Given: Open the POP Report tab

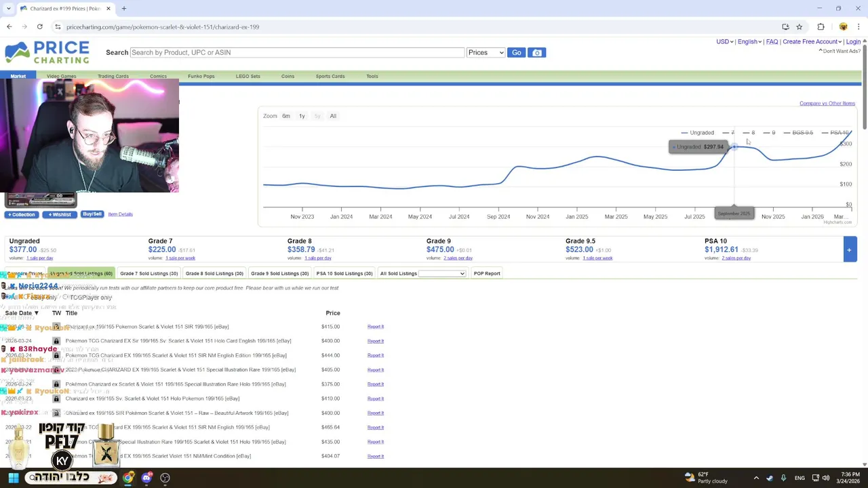Looking at the screenshot, I should click(487, 273).
